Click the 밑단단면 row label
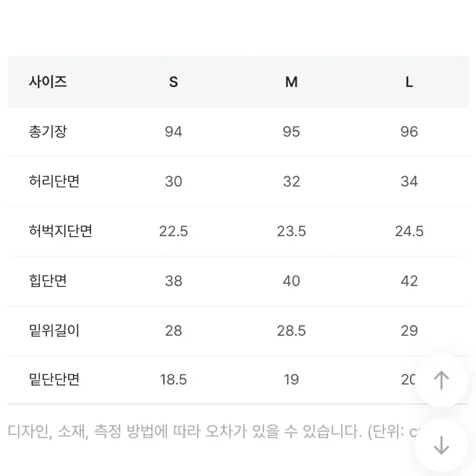 pyautogui.click(x=54, y=380)
